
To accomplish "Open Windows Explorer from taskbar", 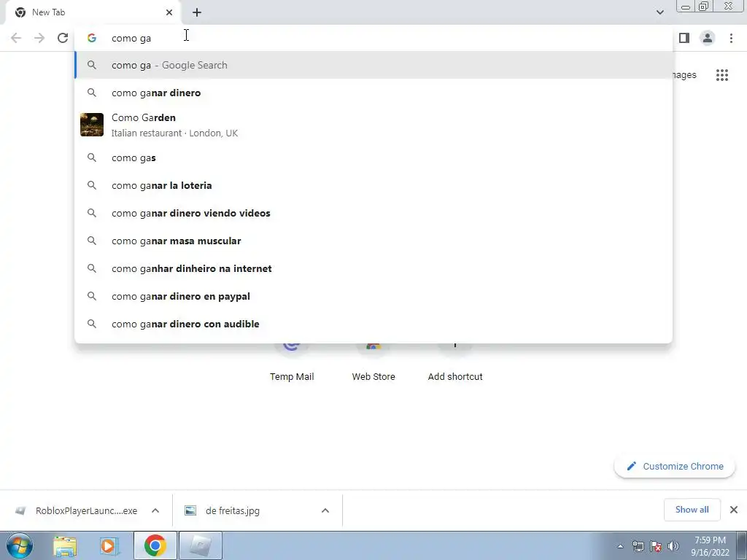I will (x=65, y=545).
